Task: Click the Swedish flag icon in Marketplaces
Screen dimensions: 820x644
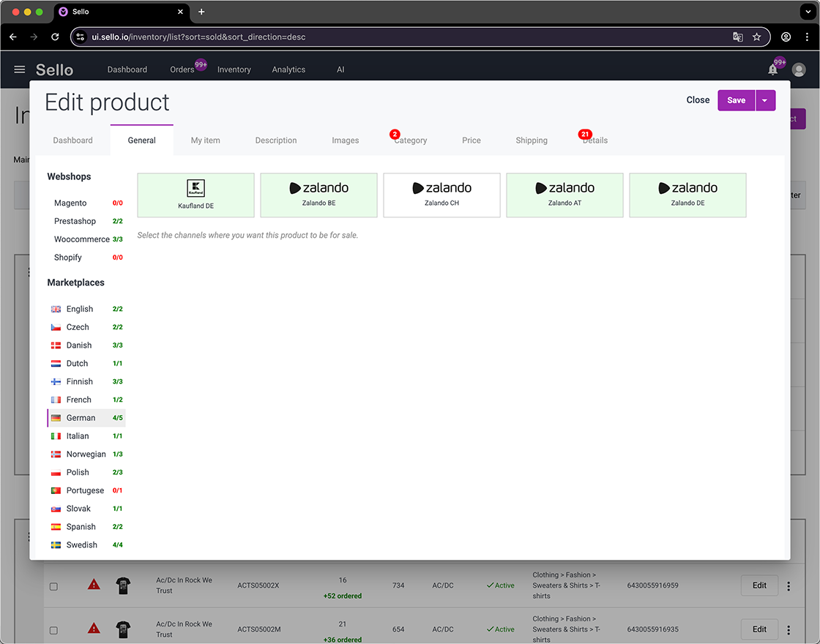Action: click(x=56, y=544)
